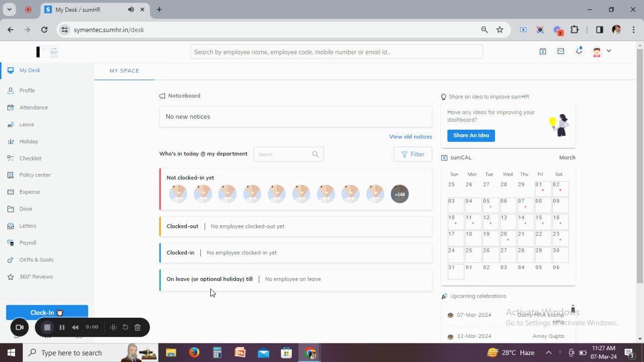Click the page vertical scrollbar
644x362 pixels.
point(640,166)
